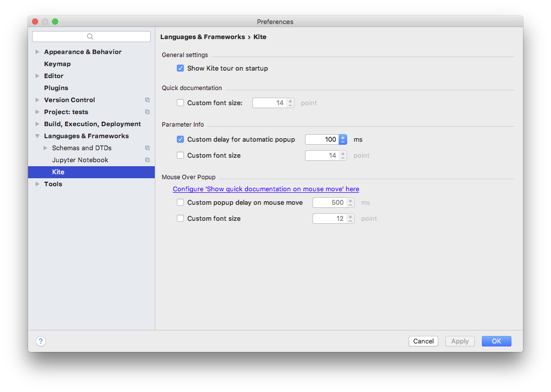This screenshot has height=392, width=551.
Task: Select Plugins in settings tree
Action: [56, 88]
